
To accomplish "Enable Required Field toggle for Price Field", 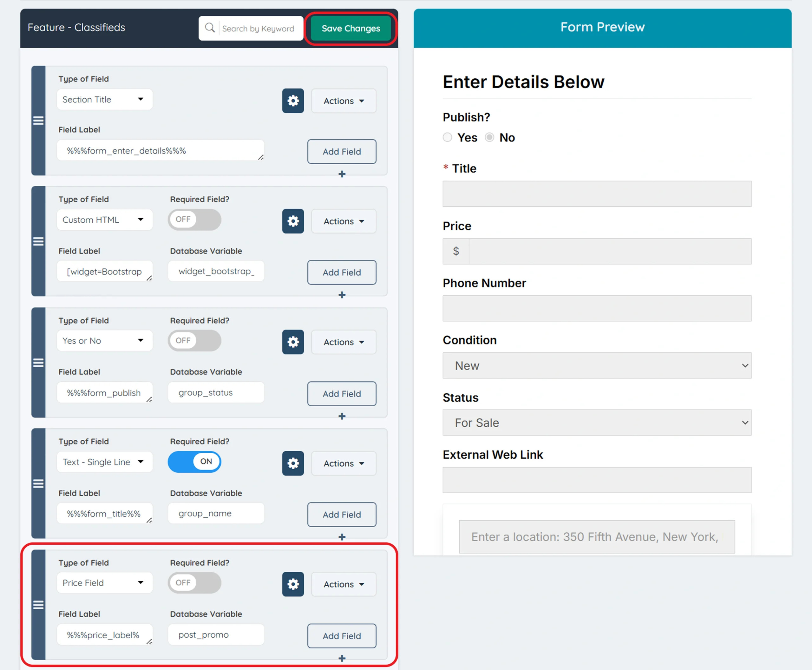I will (194, 583).
